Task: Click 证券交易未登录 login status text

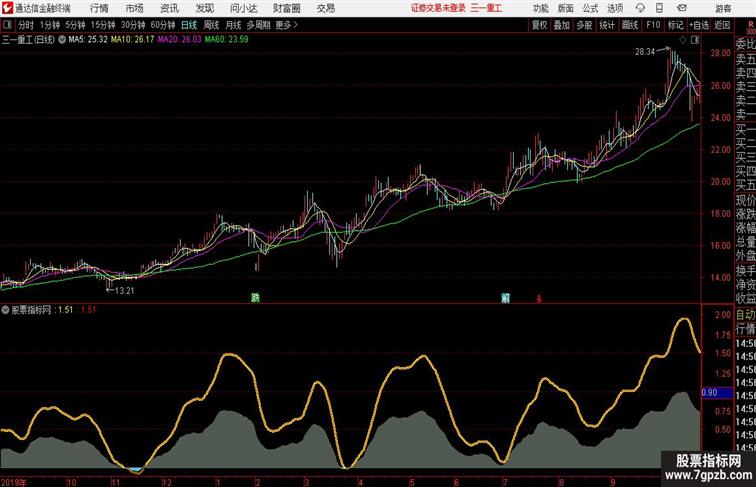Action: click(x=438, y=8)
